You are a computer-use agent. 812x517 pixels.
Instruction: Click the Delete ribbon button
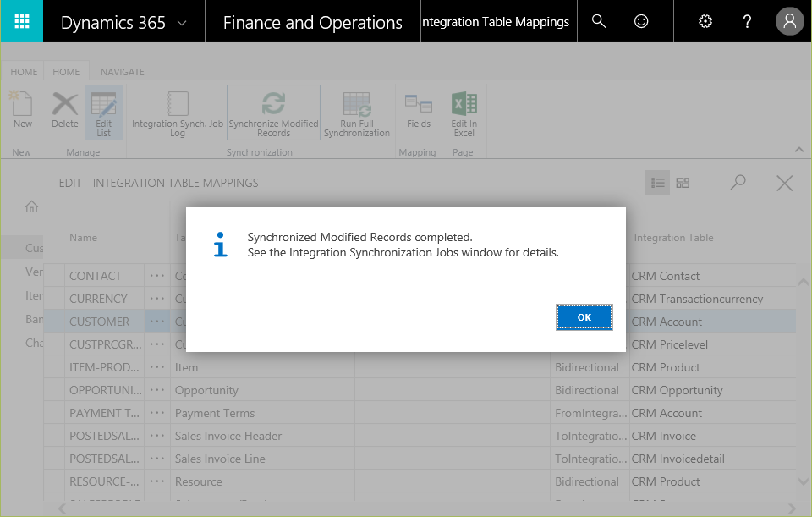point(65,110)
